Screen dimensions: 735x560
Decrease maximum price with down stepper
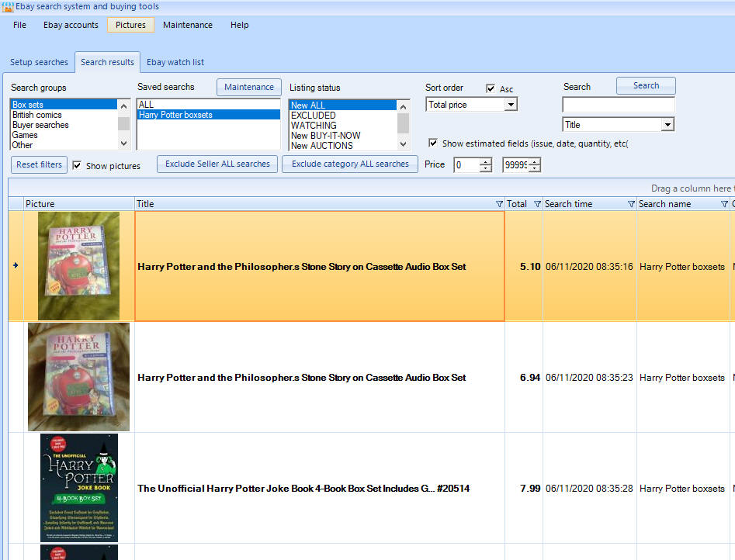535,169
